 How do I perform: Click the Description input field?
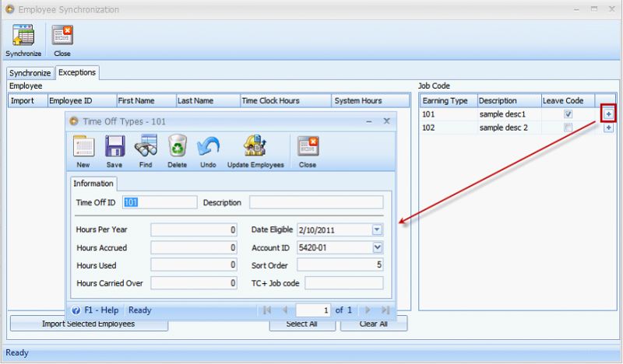coord(316,202)
